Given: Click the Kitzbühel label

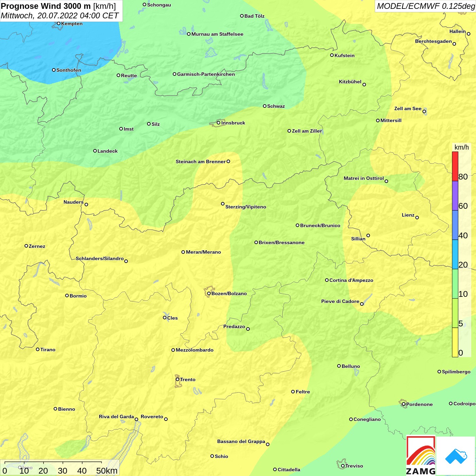Looking at the screenshot, I should 350,82.
